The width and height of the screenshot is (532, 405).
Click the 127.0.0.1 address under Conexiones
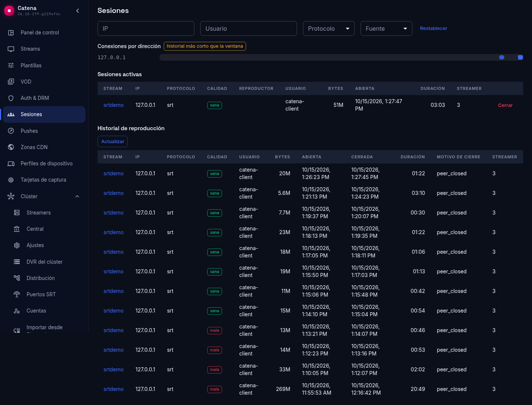112,57
